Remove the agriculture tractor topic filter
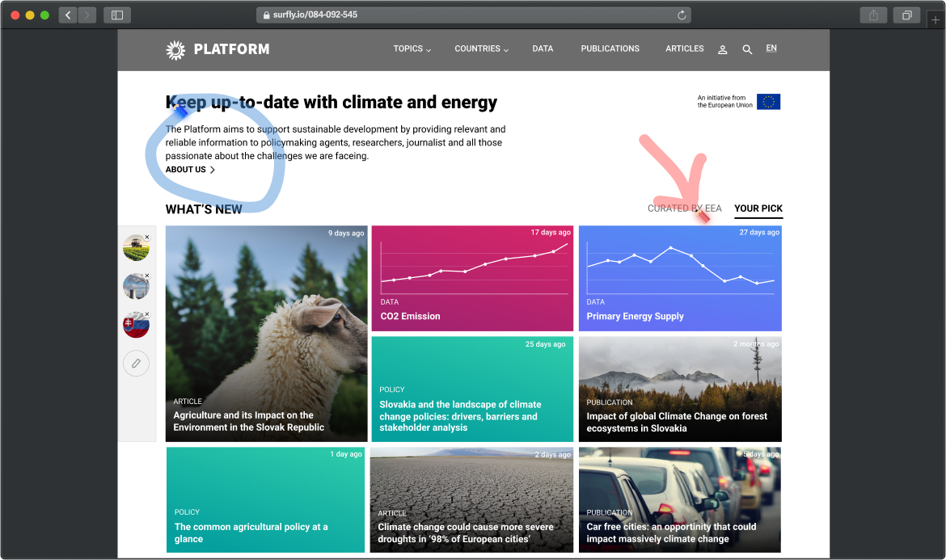 coord(146,238)
